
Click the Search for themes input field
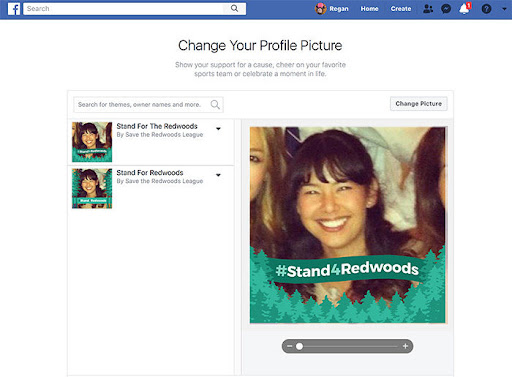(x=148, y=105)
